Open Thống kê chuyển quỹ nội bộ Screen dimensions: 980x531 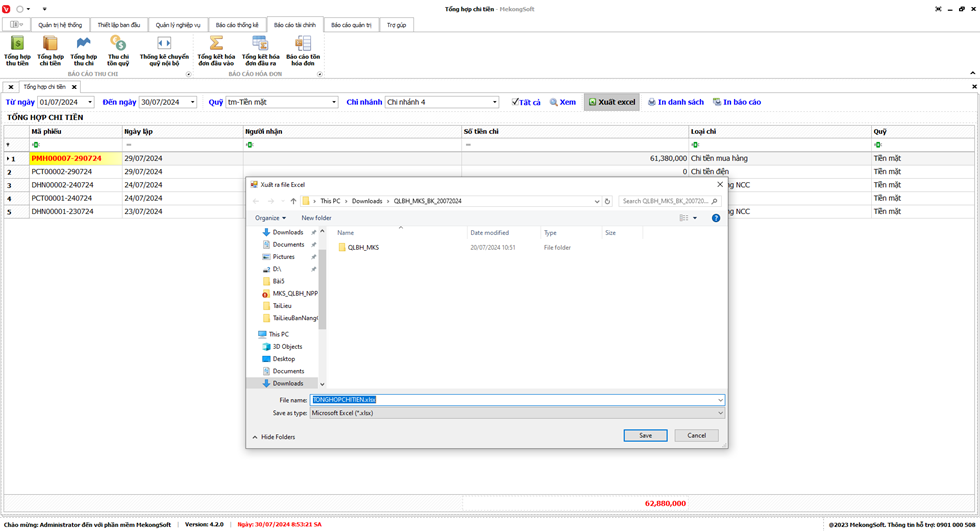164,51
